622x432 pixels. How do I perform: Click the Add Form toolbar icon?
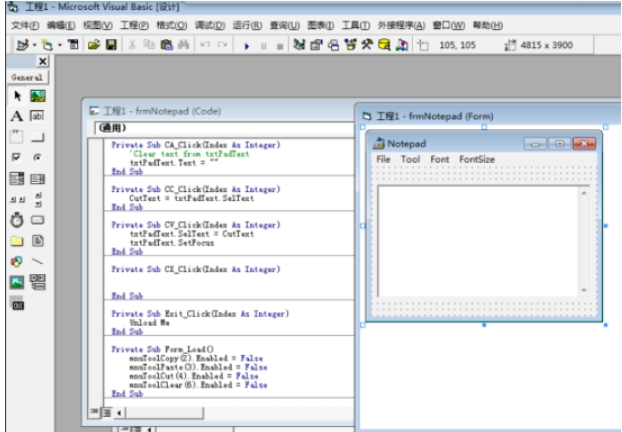pos(47,45)
